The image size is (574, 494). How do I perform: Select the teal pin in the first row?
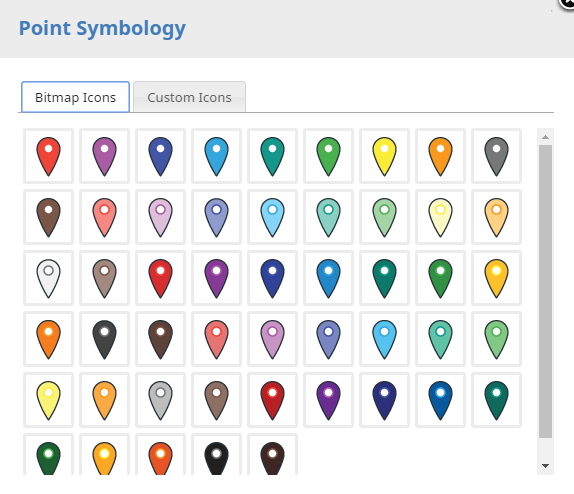pos(272,156)
